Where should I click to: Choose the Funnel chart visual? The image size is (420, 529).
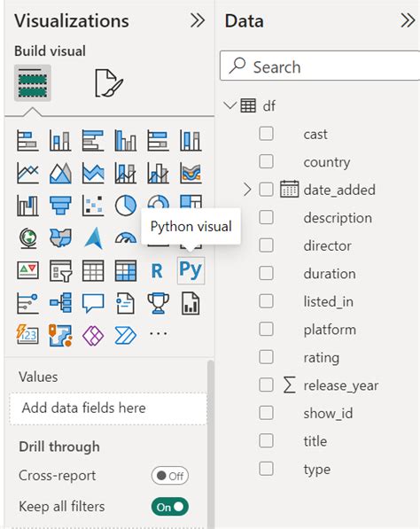coord(60,206)
